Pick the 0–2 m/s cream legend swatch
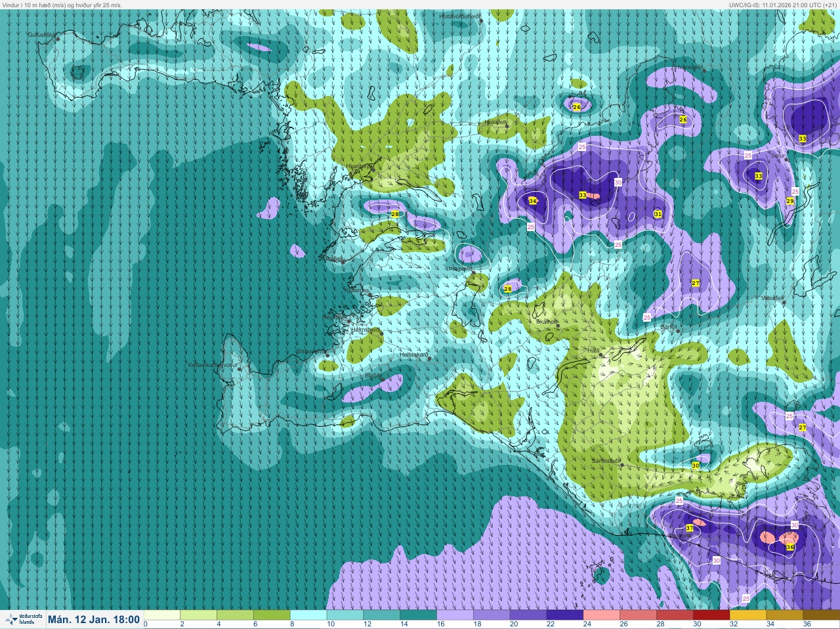This screenshot has height=629, width=840. pos(162,615)
